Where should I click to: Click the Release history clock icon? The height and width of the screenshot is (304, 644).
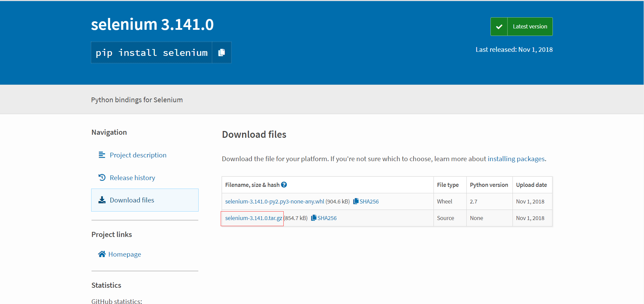[x=102, y=177]
